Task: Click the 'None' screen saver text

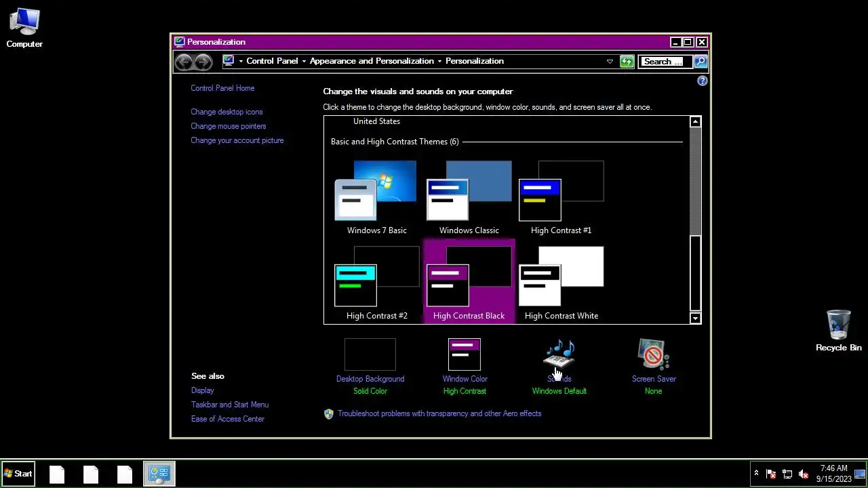Action: [653, 391]
